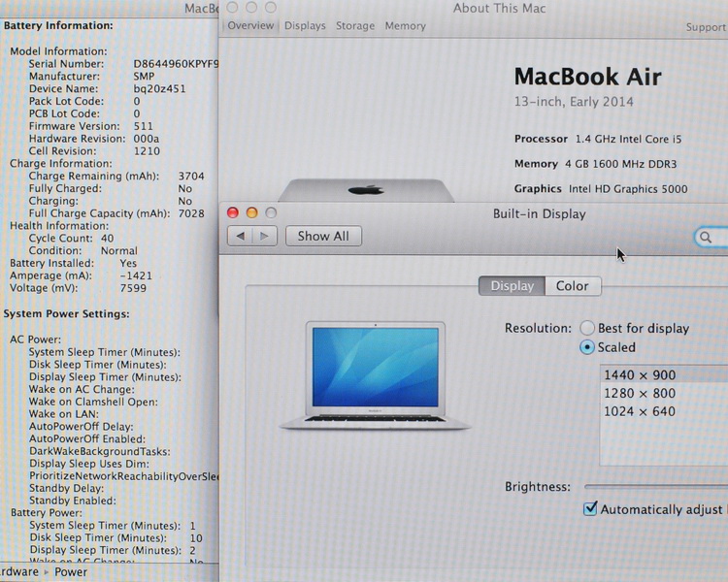This screenshot has width=728, height=582.
Task: Click the Battery Information heading
Action: point(58,25)
